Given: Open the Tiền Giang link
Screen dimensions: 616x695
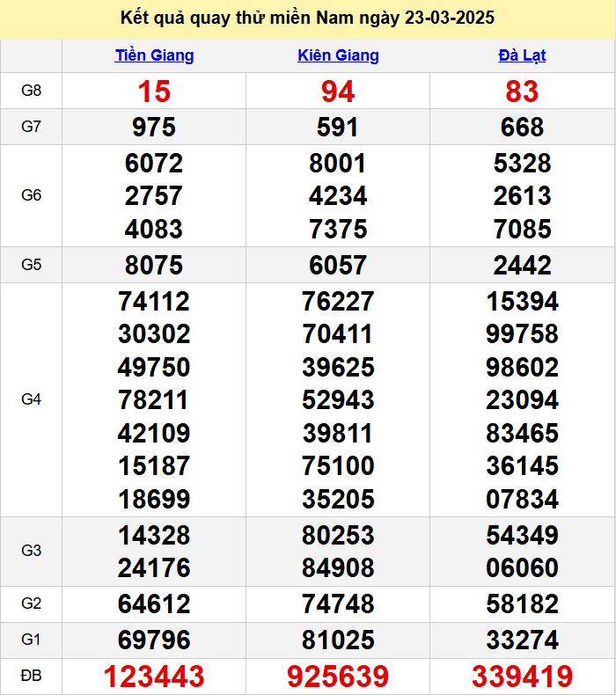Looking at the screenshot, I should pos(154,55).
